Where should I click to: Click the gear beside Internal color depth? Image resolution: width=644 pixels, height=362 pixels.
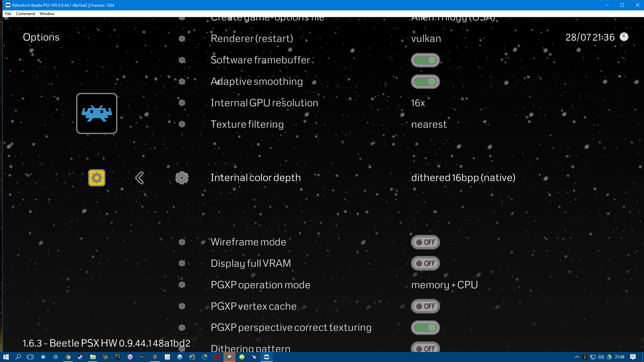click(x=182, y=178)
